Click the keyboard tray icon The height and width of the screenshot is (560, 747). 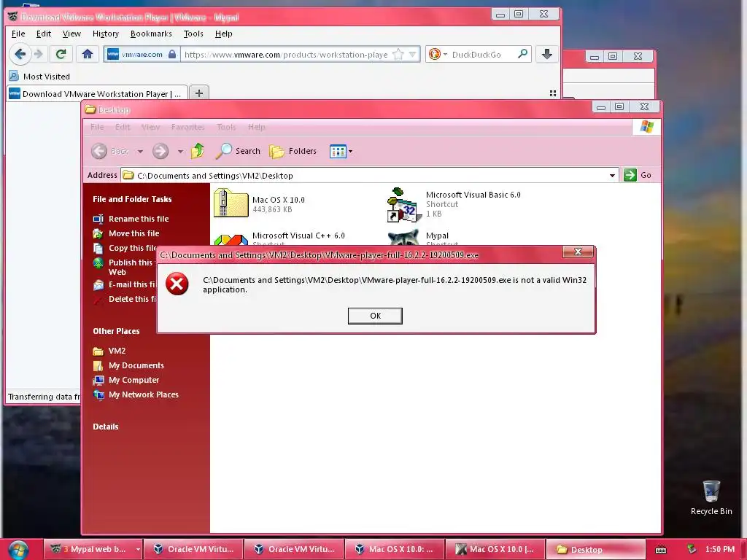coord(660,550)
